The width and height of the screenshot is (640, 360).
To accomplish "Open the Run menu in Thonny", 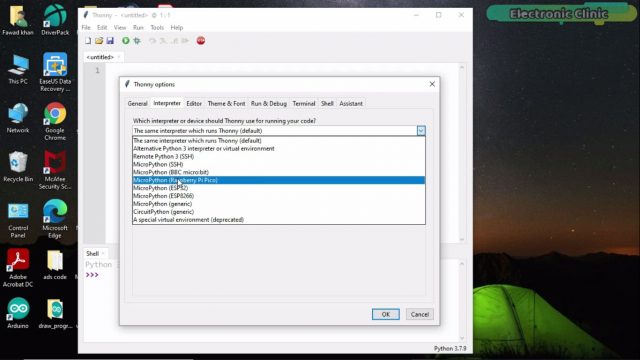I will point(138,28).
